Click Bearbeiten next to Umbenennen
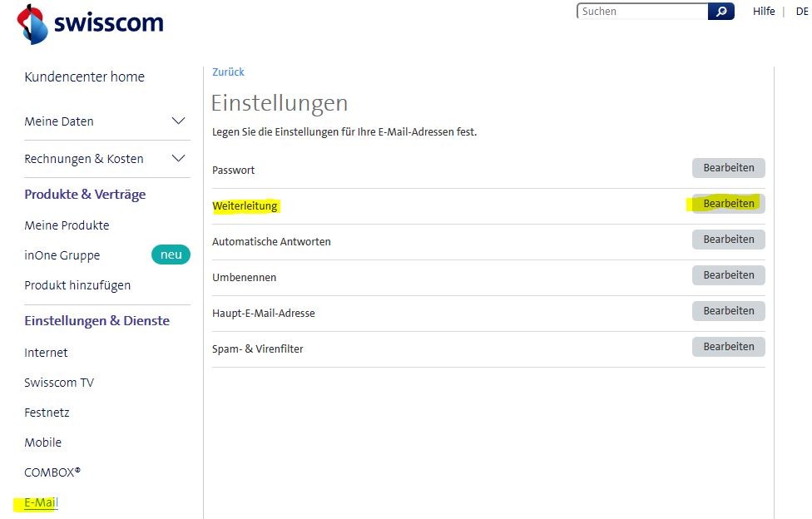The width and height of the screenshot is (812, 519). point(728,274)
